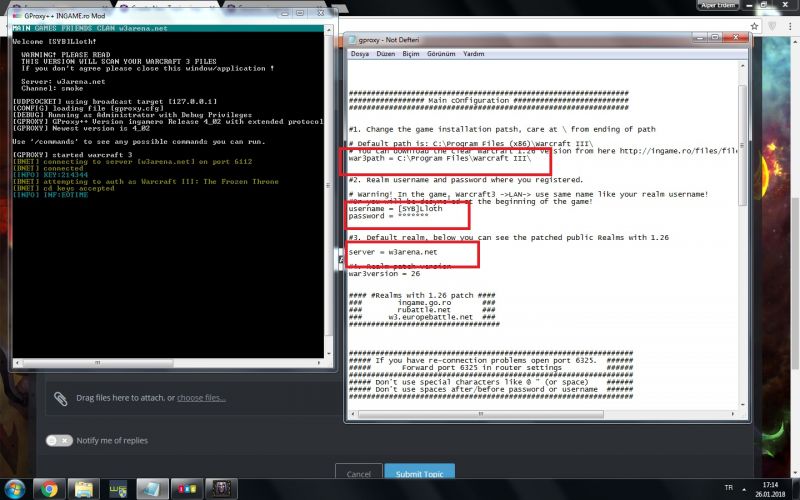Switch to Notepad via its taskbar icon
Image resolution: width=800 pixels, height=500 pixels.
[x=151, y=489]
